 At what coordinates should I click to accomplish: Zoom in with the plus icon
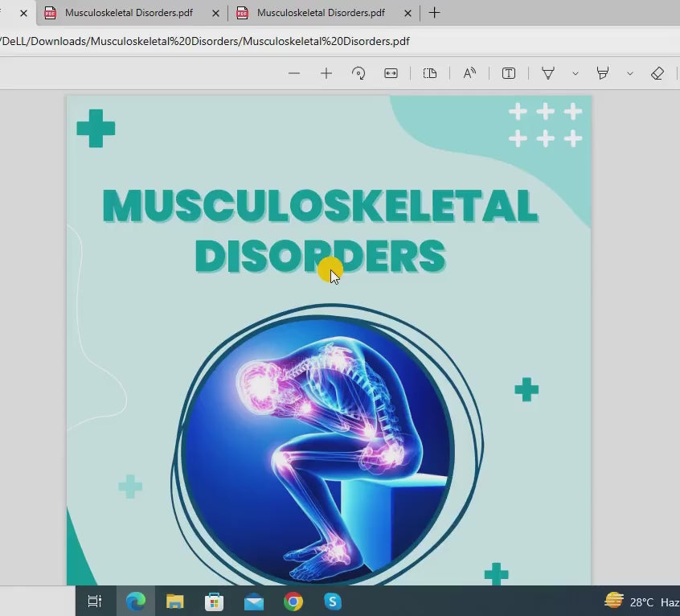(326, 73)
